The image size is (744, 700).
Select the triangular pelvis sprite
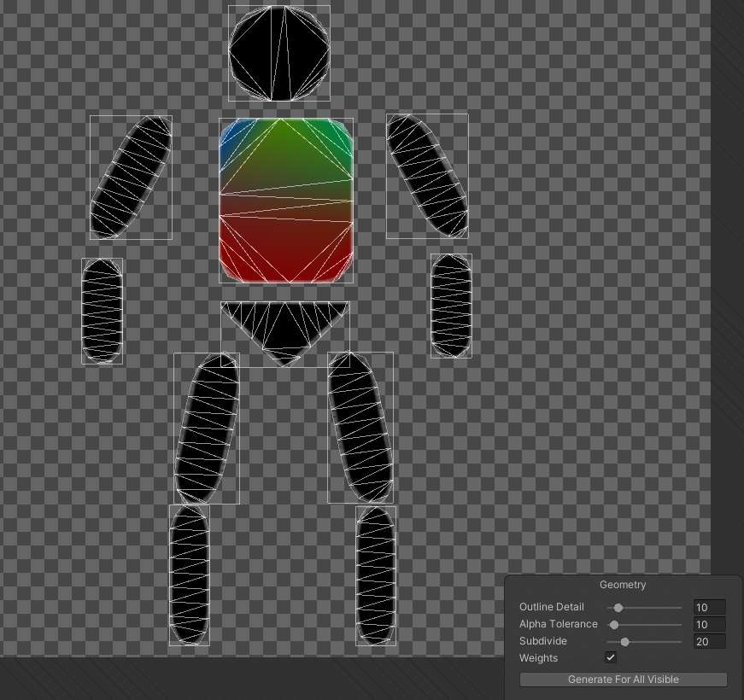click(285, 334)
